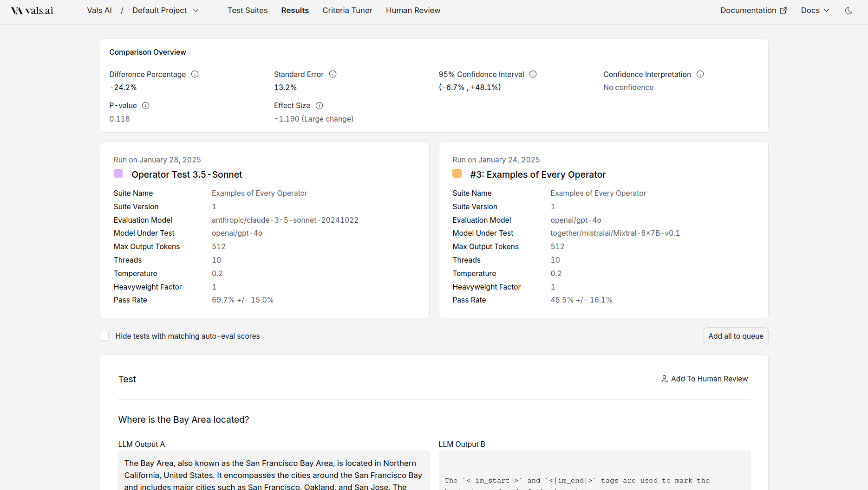Click the vals.ai logo
This screenshot has width=868, height=490.
[x=32, y=10]
